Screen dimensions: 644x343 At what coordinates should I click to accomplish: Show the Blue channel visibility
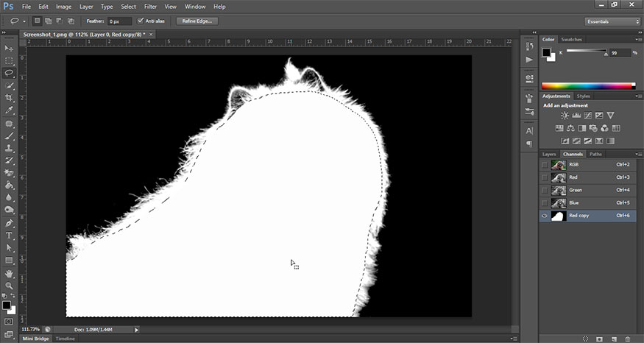point(545,203)
